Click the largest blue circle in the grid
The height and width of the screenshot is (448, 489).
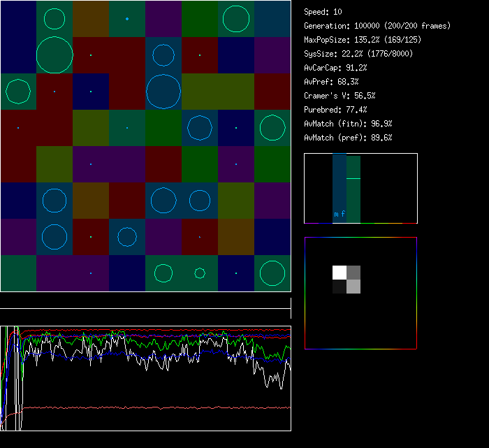tap(163, 92)
